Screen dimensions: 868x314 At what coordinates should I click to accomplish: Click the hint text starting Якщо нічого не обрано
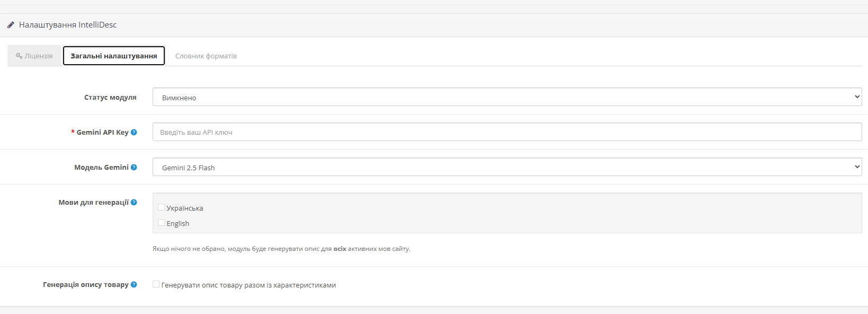click(x=281, y=249)
